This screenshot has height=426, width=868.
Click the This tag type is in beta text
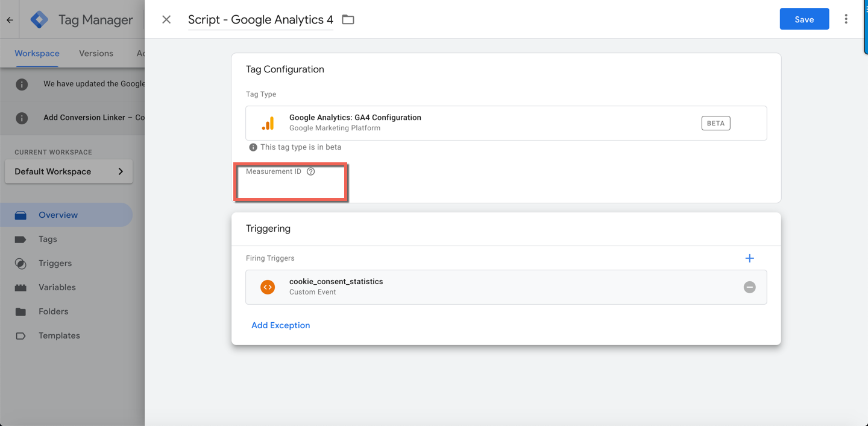pyautogui.click(x=301, y=147)
